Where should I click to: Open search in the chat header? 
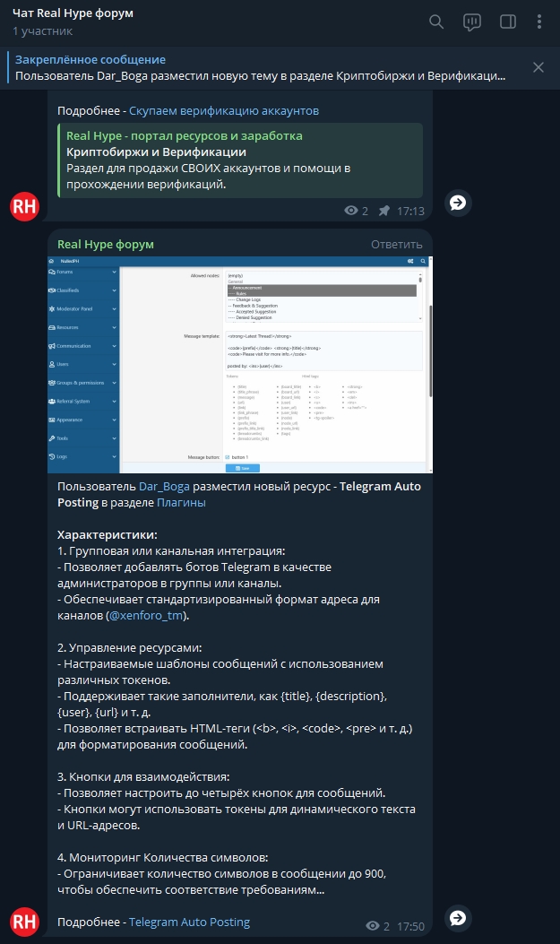click(x=436, y=22)
